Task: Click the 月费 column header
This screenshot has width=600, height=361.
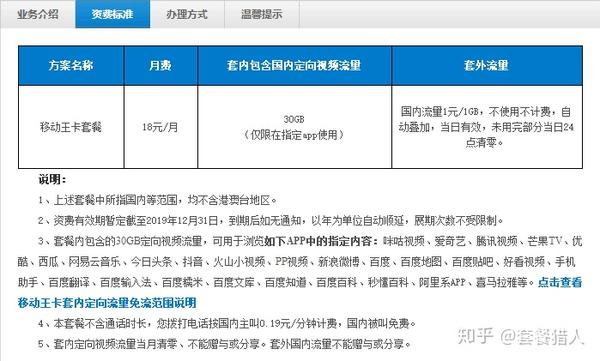Action: (x=161, y=65)
